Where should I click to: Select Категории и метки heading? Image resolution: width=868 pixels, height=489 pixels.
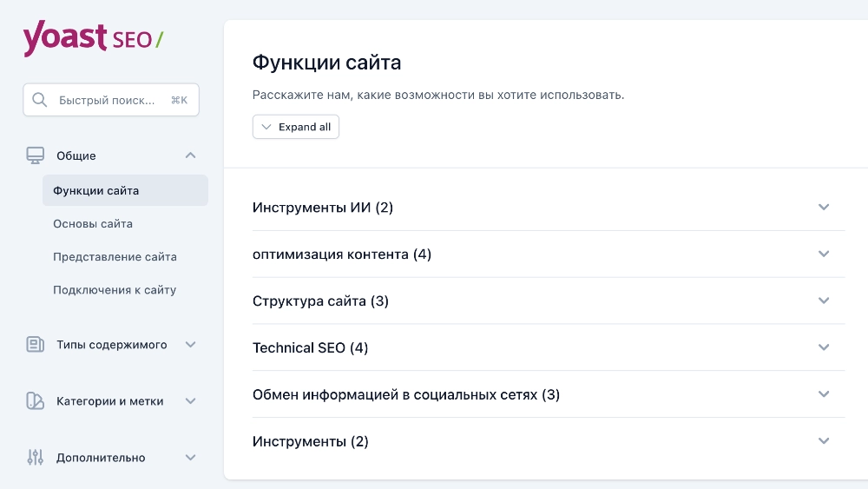(109, 401)
